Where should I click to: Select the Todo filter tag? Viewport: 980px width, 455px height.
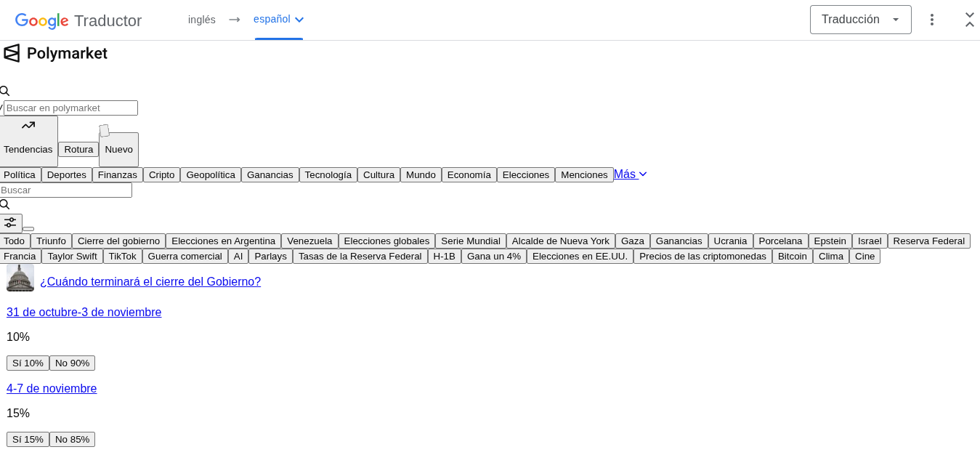click(15, 241)
